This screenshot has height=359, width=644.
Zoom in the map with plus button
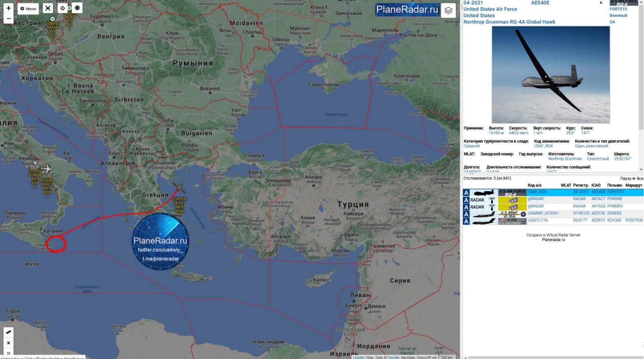pos(9,8)
